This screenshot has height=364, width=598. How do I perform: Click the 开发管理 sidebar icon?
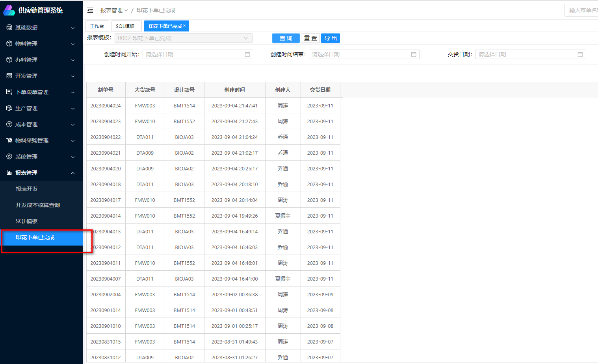pos(9,76)
